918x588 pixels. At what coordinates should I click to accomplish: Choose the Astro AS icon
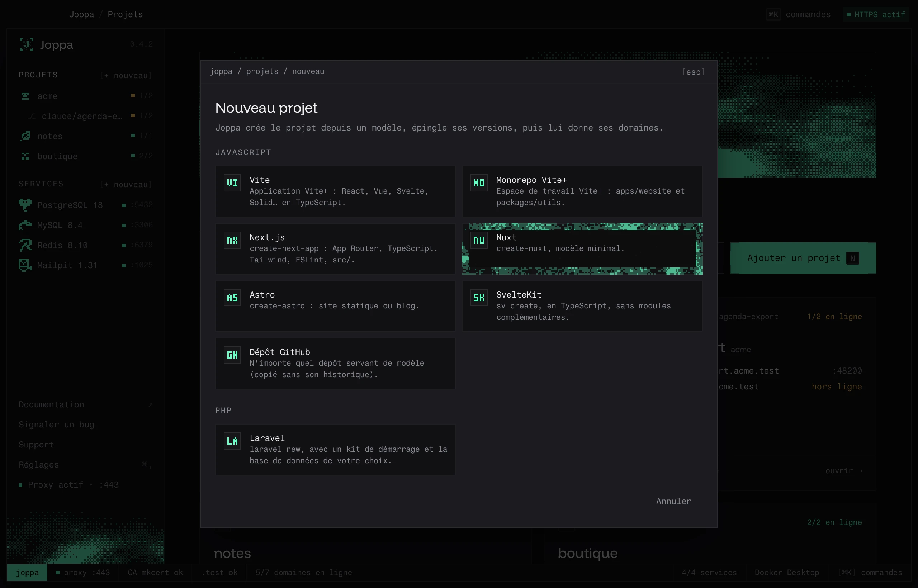pyautogui.click(x=232, y=298)
